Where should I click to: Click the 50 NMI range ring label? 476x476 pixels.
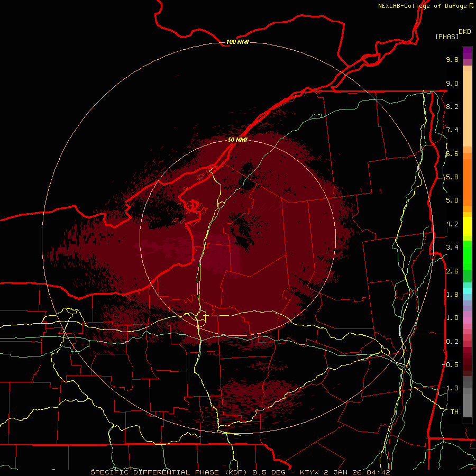[x=237, y=140]
